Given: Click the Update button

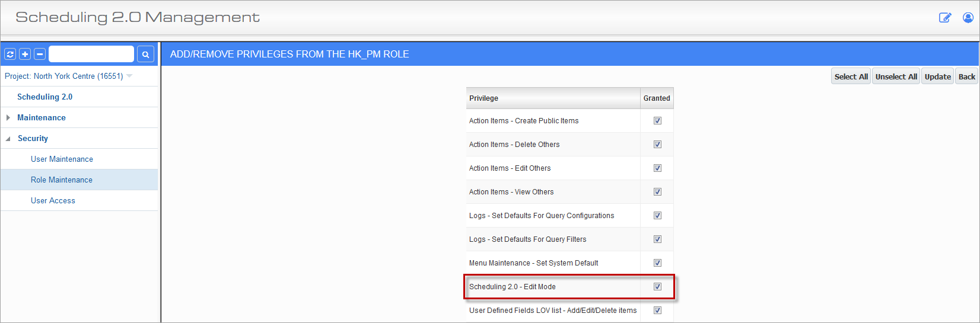Looking at the screenshot, I should click(x=937, y=76).
